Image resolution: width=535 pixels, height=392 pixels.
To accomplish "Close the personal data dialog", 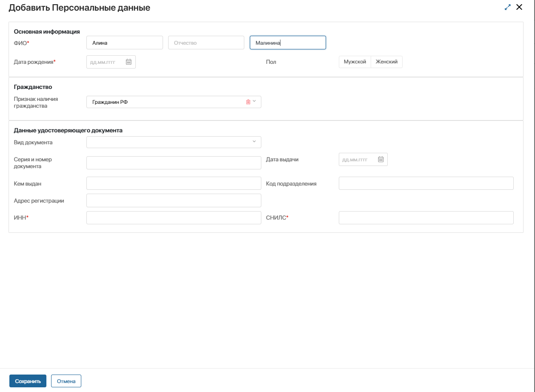I will click(519, 7).
